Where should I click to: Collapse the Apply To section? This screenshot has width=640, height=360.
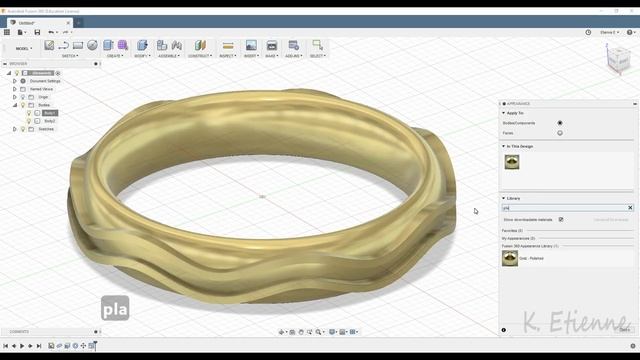tap(503, 113)
